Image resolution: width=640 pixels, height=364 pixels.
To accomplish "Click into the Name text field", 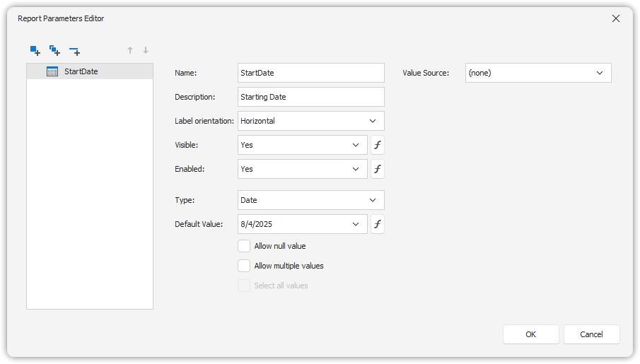I will point(311,73).
